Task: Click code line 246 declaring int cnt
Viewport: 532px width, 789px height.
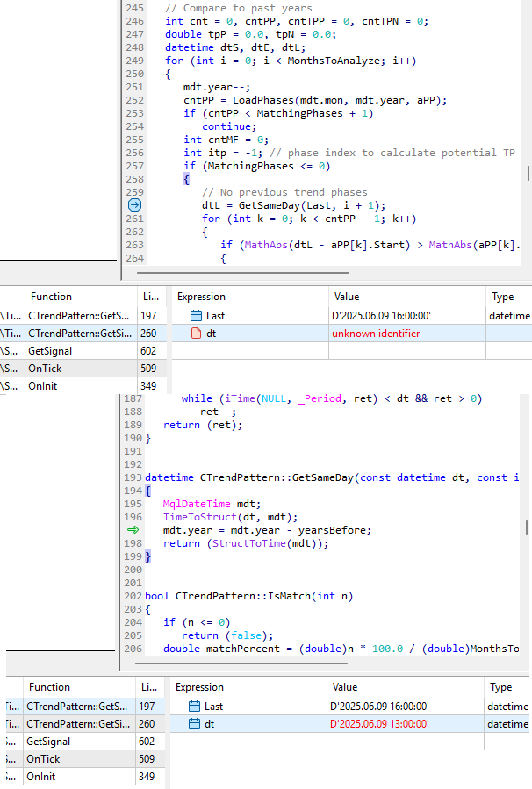Action: click(x=297, y=21)
